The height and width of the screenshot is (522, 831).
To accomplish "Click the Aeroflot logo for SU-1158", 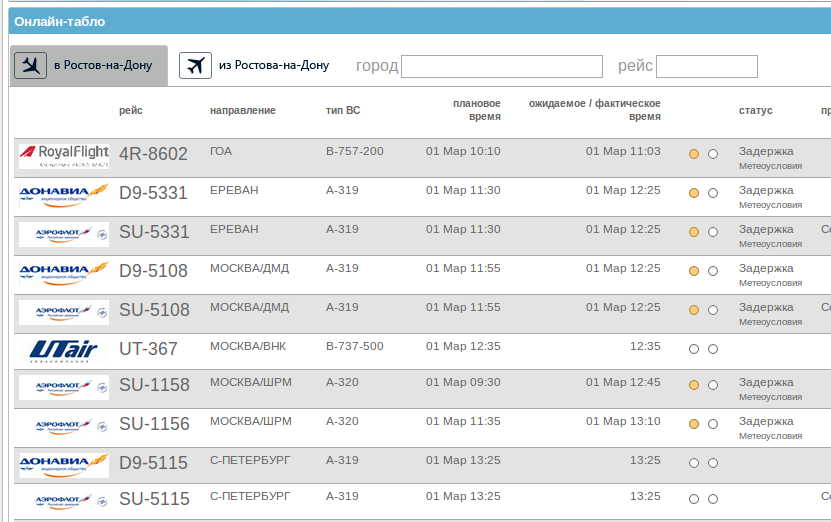I will click(64, 387).
